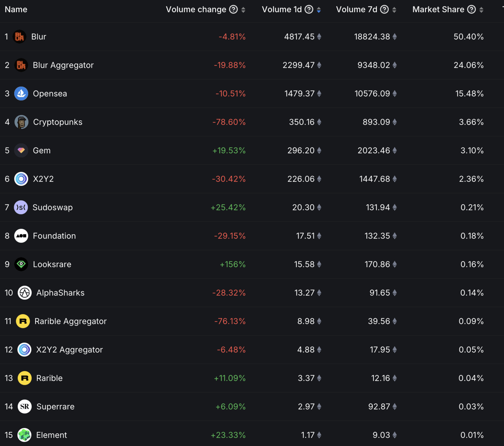Open the Blur marketplace link
The width and height of the screenshot is (504, 446).
tap(39, 37)
